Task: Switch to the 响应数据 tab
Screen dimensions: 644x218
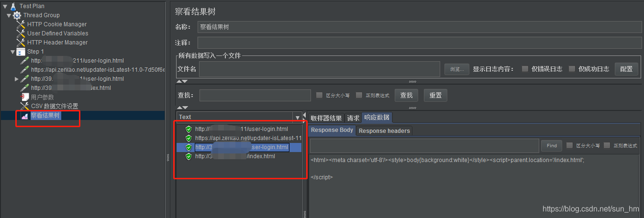Action: pos(377,118)
